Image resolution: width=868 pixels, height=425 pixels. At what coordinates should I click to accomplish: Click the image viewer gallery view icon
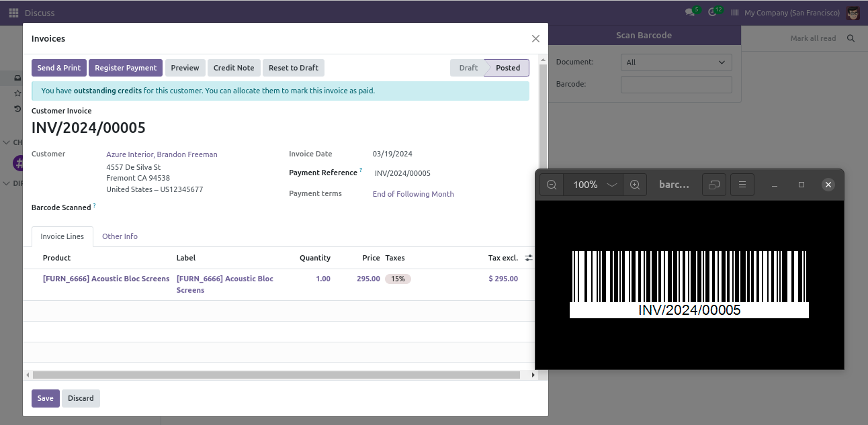(x=713, y=185)
